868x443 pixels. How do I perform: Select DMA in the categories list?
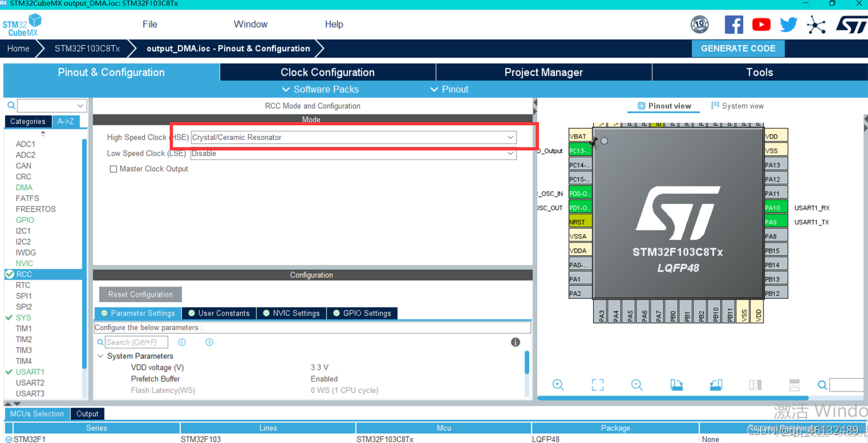[x=24, y=187]
